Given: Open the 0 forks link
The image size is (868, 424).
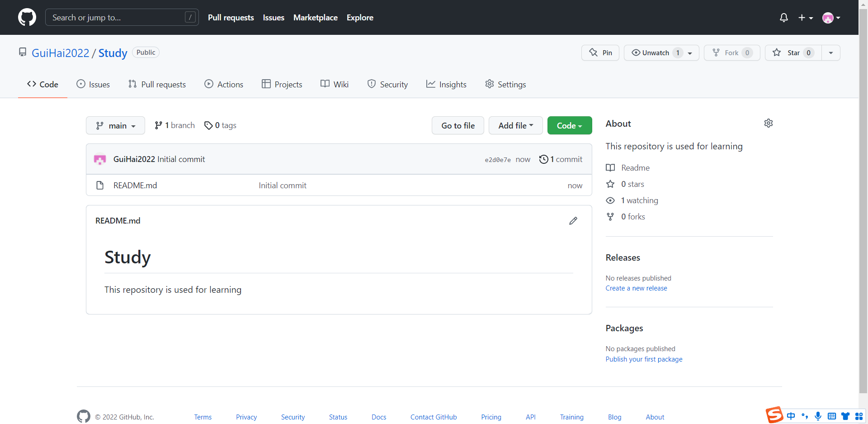Looking at the screenshot, I should point(626,217).
